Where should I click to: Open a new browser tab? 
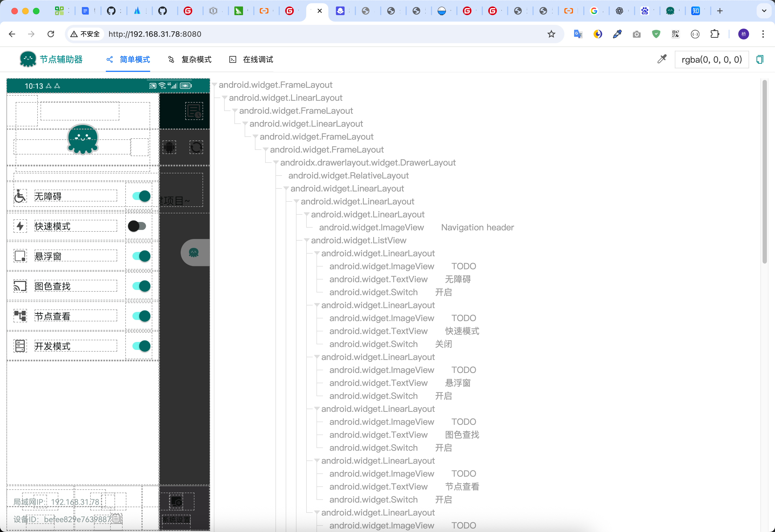(720, 11)
